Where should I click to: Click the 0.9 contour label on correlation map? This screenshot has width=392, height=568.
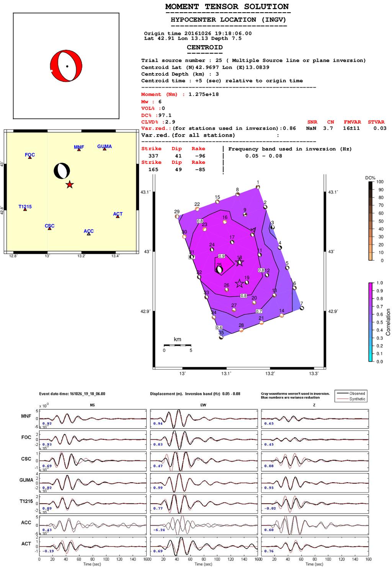[222, 256]
